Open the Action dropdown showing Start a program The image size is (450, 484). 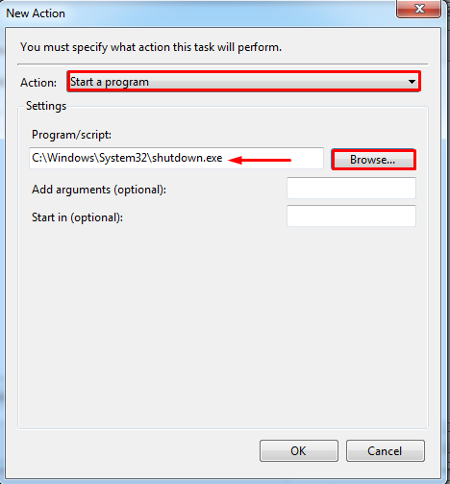(244, 81)
